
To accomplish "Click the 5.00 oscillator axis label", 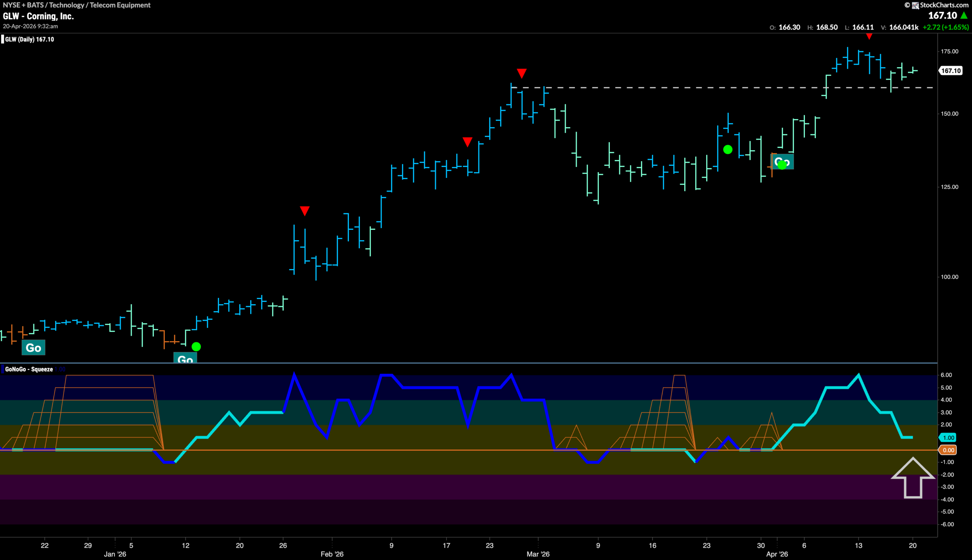I will [x=947, y=388].
